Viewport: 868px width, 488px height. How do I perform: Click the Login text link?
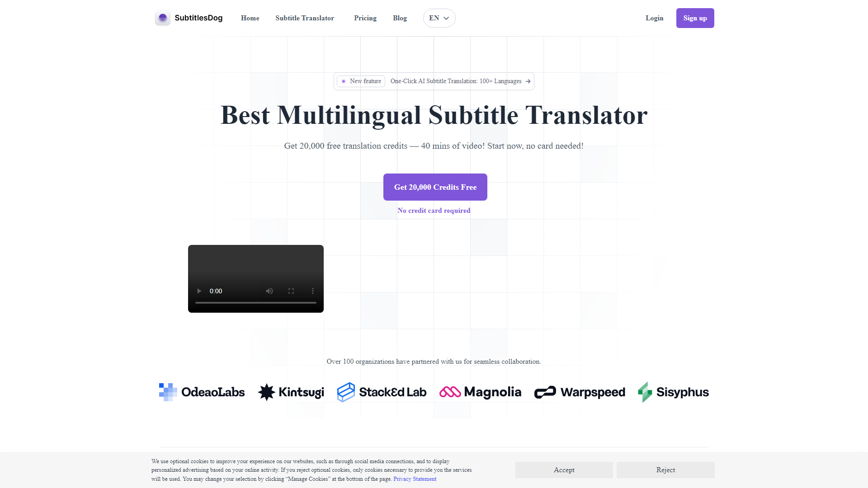pyautogui.click(x=655, y=18)
